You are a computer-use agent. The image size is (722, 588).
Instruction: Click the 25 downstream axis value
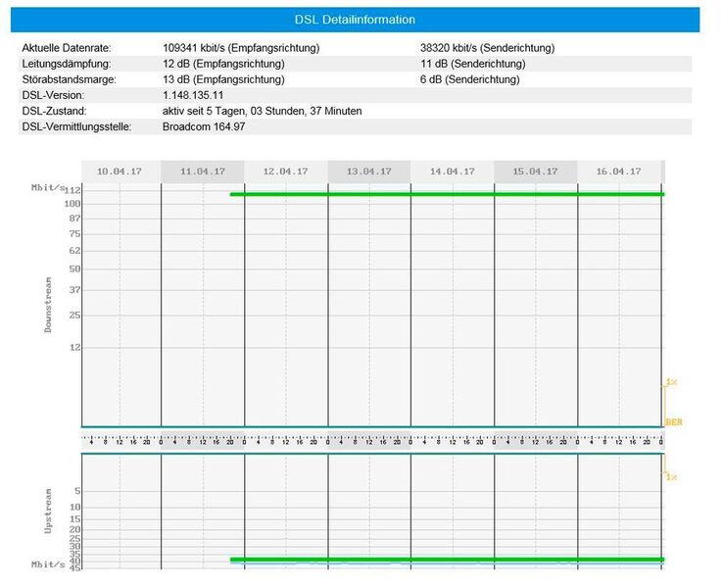click(75, 316)
